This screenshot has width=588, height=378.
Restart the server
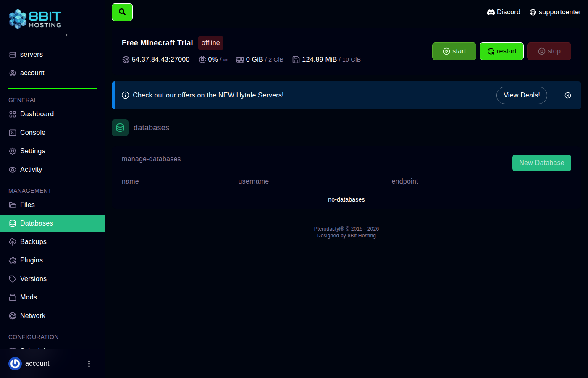501,51
